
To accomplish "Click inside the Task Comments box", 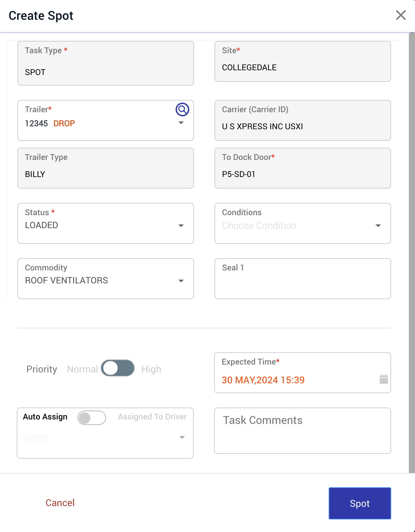I will click(x=302, y=430).
